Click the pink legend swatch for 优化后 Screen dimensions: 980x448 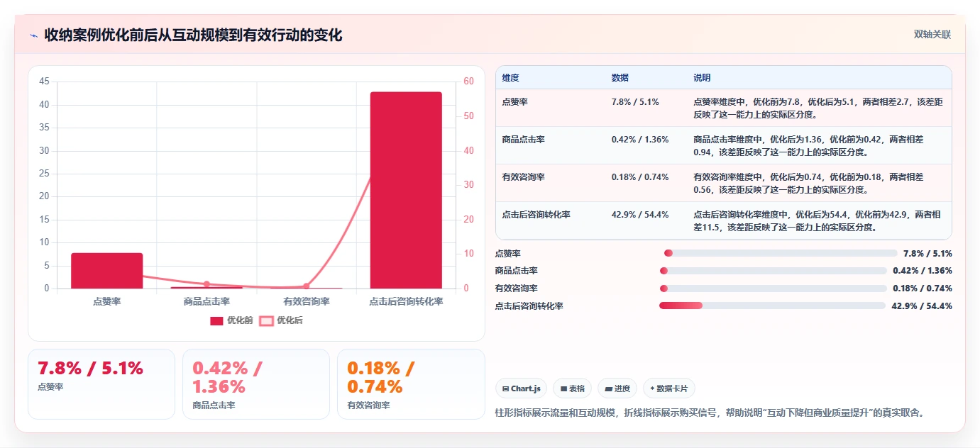[x=266, y=320]
